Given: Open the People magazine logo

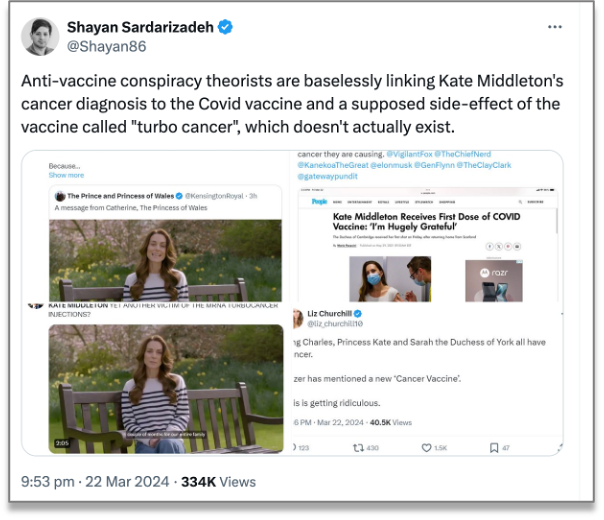Looking at the screenshot, I should (319, 201).
